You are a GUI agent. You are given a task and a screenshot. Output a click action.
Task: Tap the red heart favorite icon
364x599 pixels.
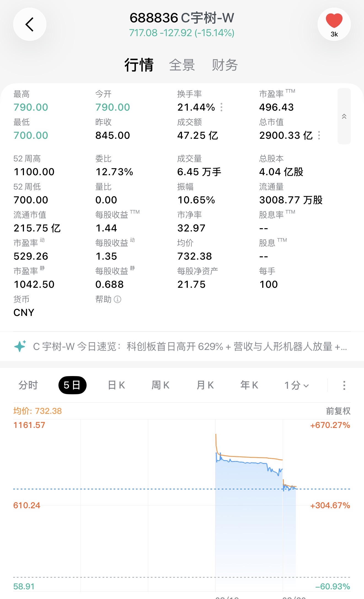coord(334,21)
